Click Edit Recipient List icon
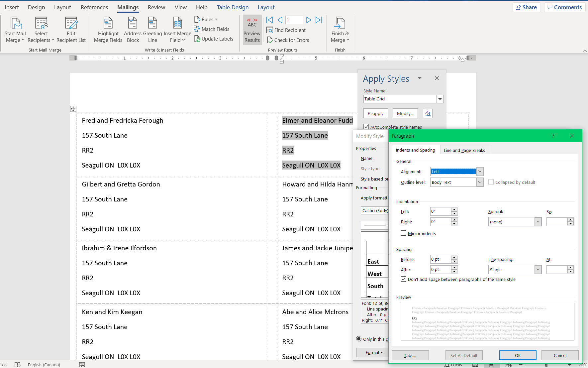 (71, 23)
